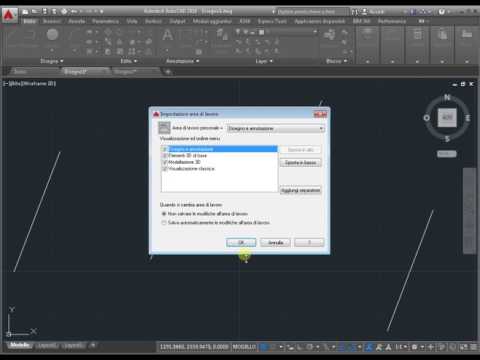Image resolution: width=480 pixels, height=360 pixels.
Task: Select the large Text A tool
Action: click(x=167, y=35)
